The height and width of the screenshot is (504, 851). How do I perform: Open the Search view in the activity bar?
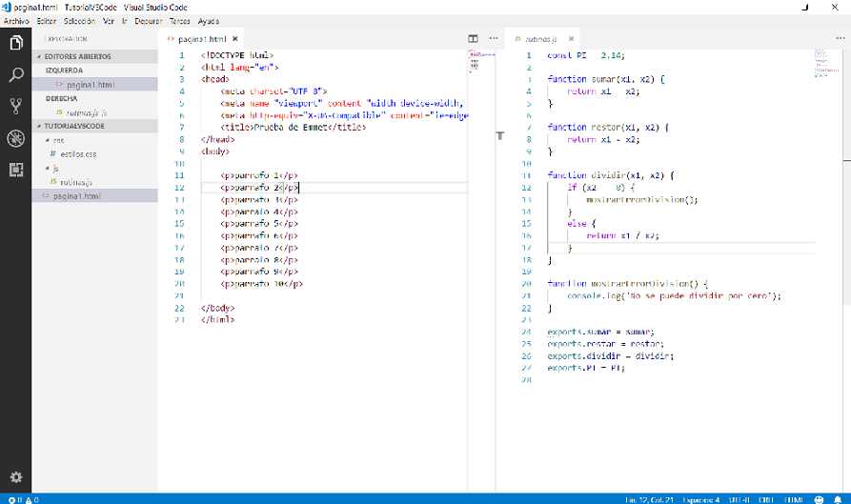click(16, 74)
